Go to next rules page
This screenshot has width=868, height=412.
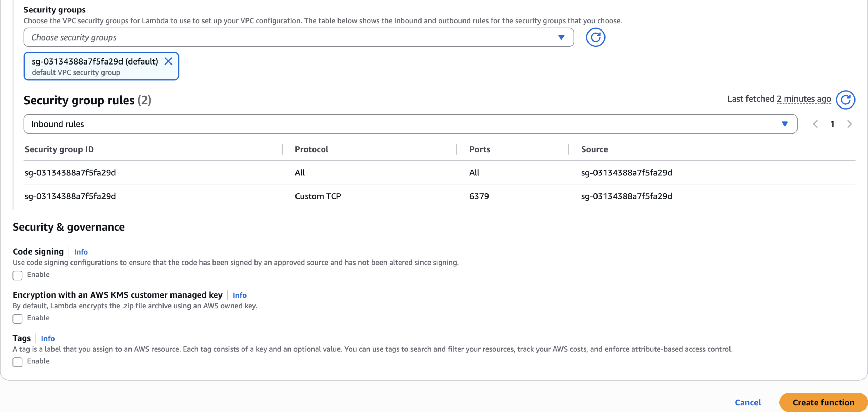coord(849,124)
